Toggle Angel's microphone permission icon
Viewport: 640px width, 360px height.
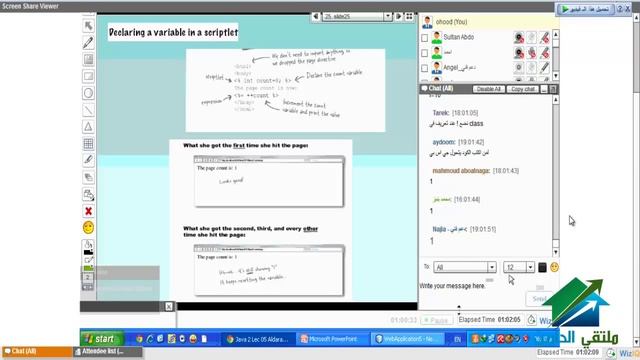[x=531, y=68]
